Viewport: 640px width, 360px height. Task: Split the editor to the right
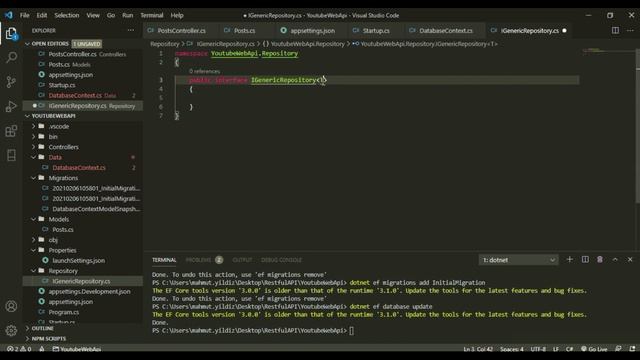615,30
